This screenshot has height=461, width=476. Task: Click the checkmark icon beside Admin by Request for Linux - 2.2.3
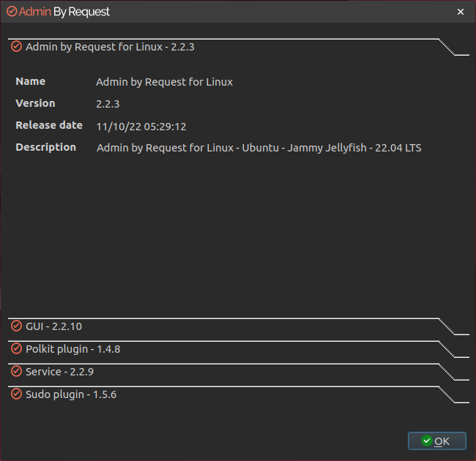[16, 46]
